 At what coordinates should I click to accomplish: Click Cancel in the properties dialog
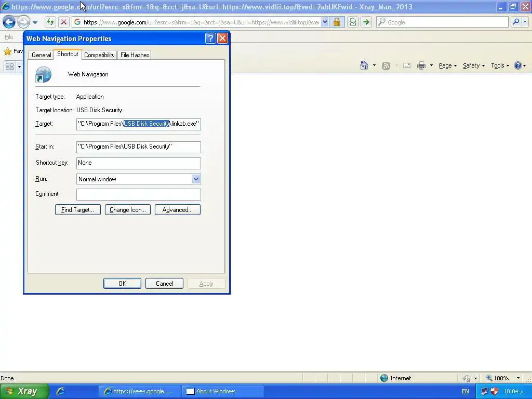(164, 284)
